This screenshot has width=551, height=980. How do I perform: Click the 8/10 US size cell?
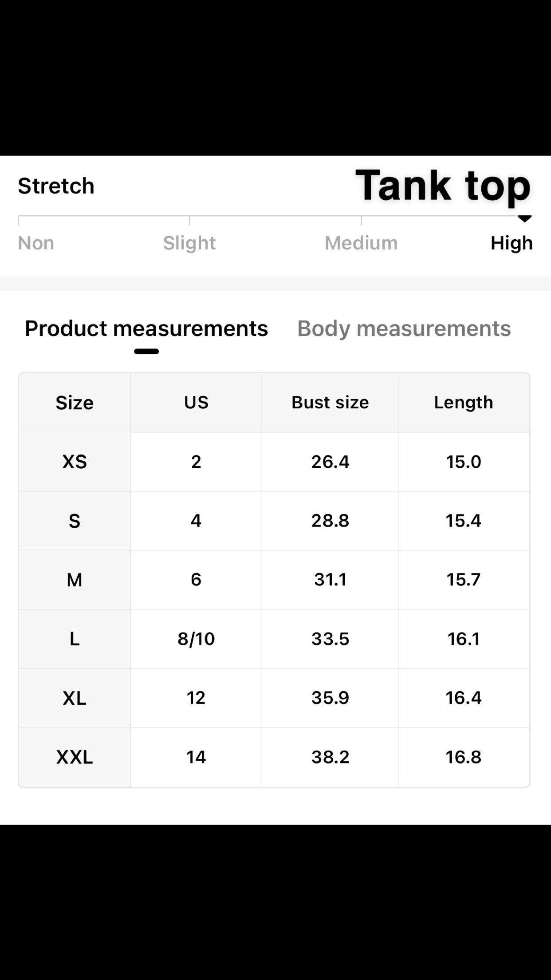click(196, 639)
